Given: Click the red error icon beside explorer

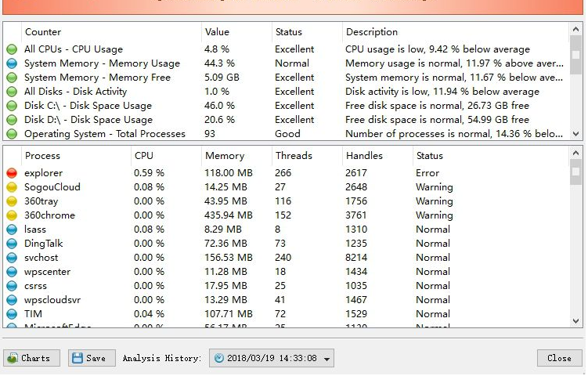Looking at the screenshot, I should click(x=12, y=173).
